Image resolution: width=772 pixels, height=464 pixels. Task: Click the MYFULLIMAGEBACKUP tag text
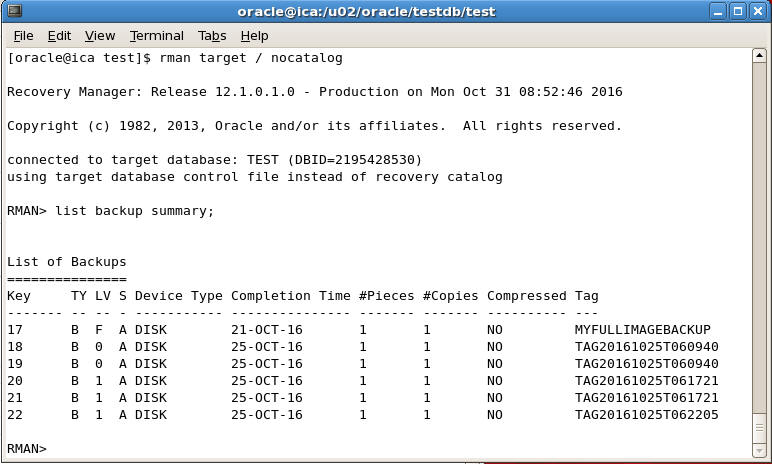coord(642,330)
